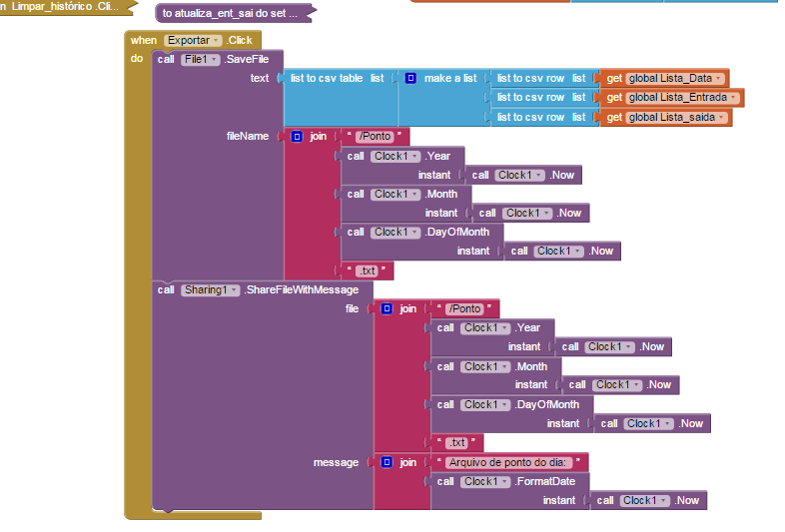Viewport: 785px width, 532px height.
Task: Select the 'when Exportar Click' event header
Action: [193, 41]
